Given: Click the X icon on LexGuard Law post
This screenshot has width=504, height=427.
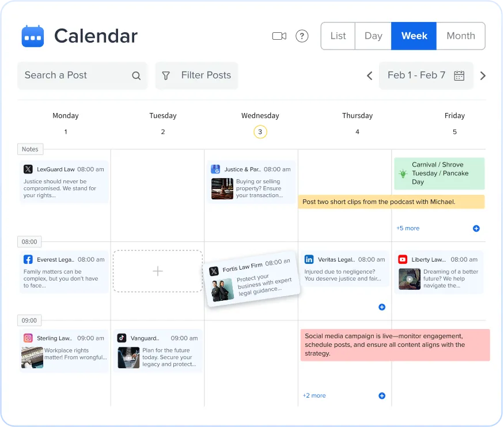Looking at the screenshot, I should pyautogui.click(x=28, y=169).
